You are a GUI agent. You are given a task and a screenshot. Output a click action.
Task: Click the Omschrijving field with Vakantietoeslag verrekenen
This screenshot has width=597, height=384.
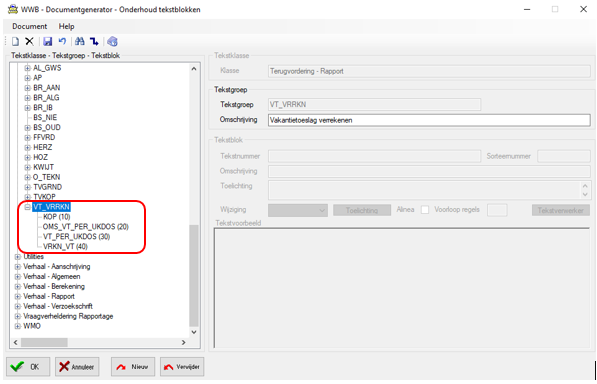[x=429, y=120]
